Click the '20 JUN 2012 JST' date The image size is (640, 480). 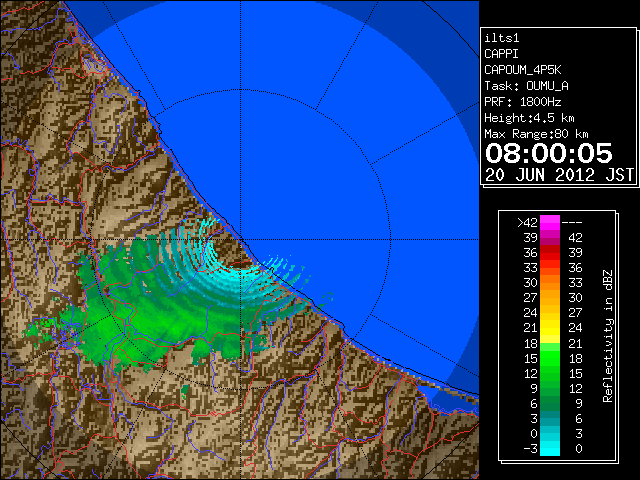pos(560,175)
